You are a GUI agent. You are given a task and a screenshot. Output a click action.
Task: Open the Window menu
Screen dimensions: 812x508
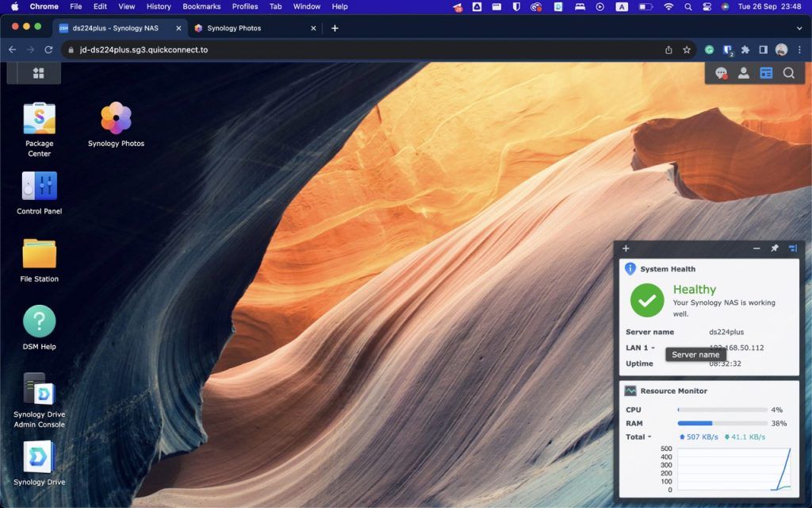[307, 6]
